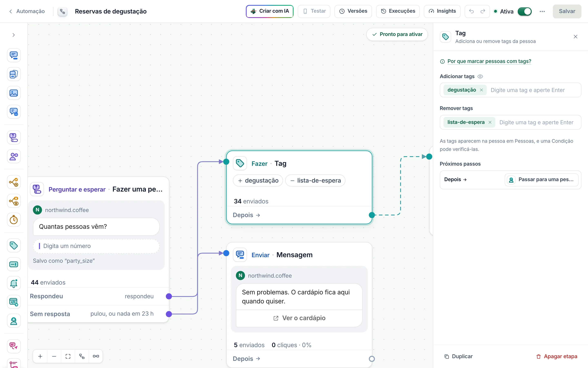The height and width of the screenshot is (368, 588).
Task: Select the notification bell sidebar icon
Action: pos(14,283)
